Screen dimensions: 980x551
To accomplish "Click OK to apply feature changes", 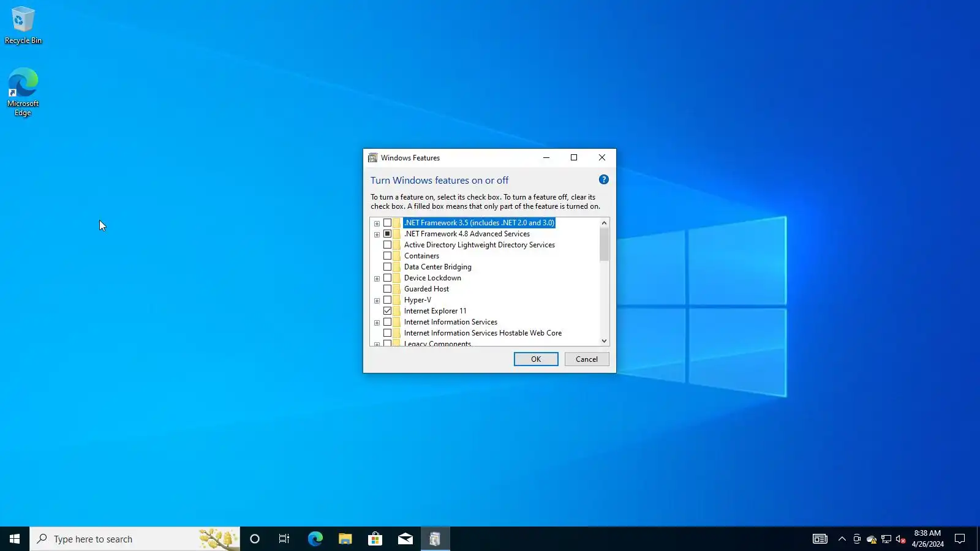I will (x=536, y=359).
